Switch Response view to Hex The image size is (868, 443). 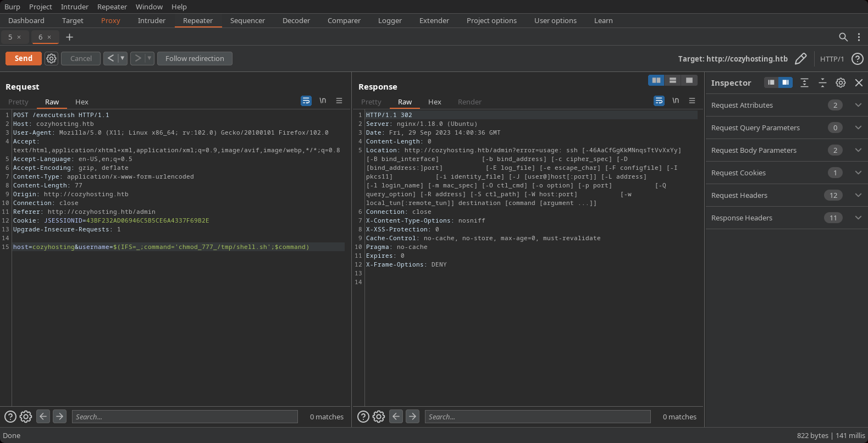click(435, 102)
